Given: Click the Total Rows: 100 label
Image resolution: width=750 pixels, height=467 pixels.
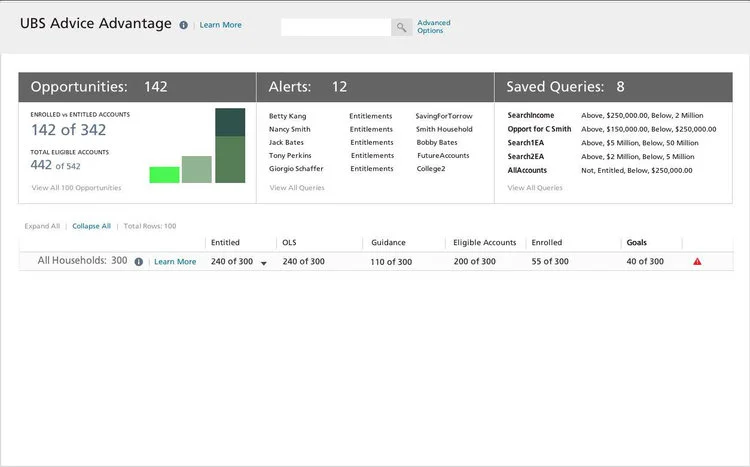Looking at the screenshot, I should click(x=150, y=226).
